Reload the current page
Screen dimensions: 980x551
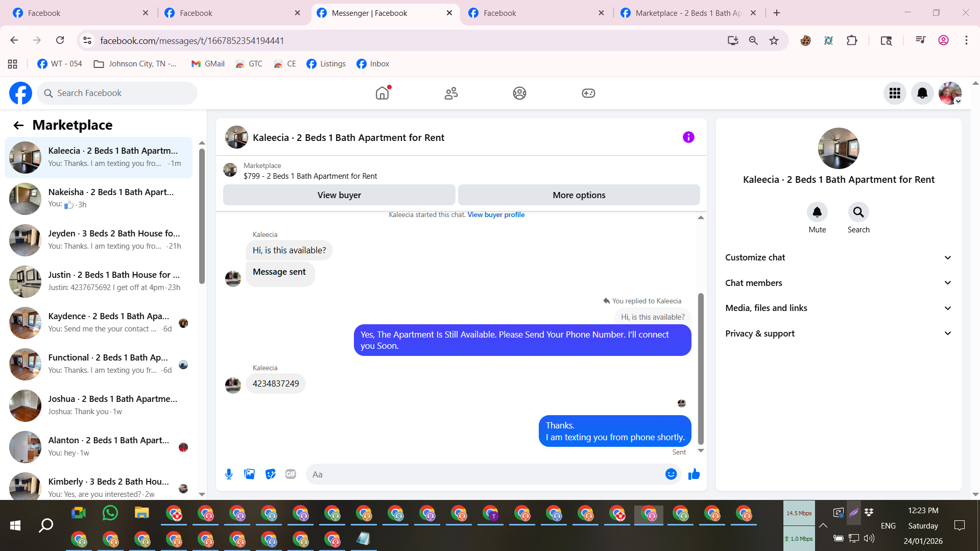click(60, 40)
